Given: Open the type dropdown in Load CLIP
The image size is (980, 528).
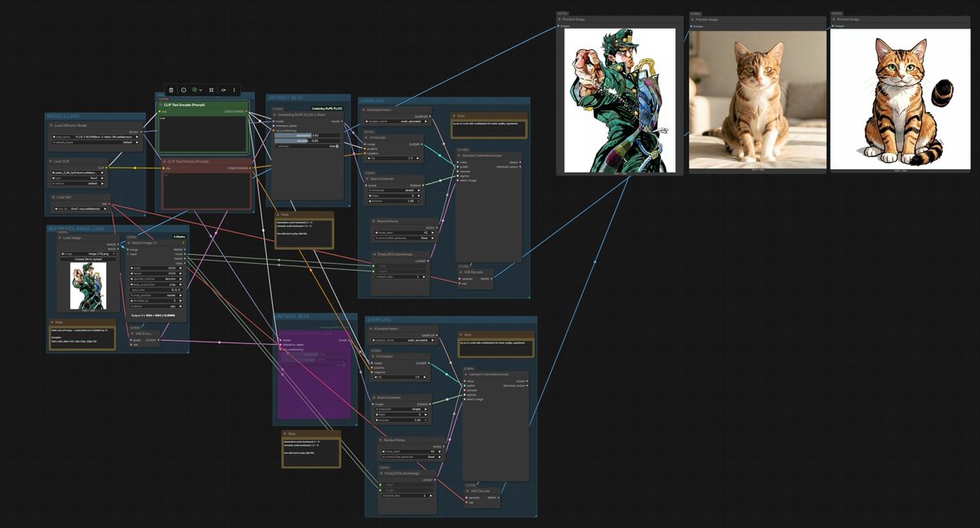Looking at the screenshot, I should point(79,178).
